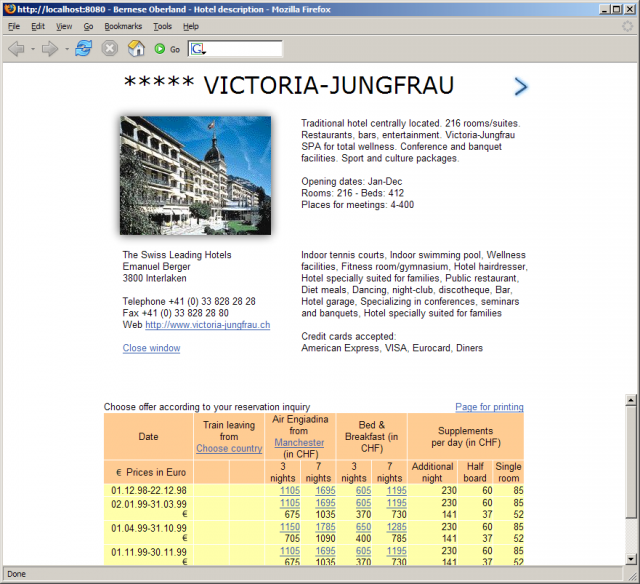Open the Forward history dropdown arrow

tap(67, 49)
